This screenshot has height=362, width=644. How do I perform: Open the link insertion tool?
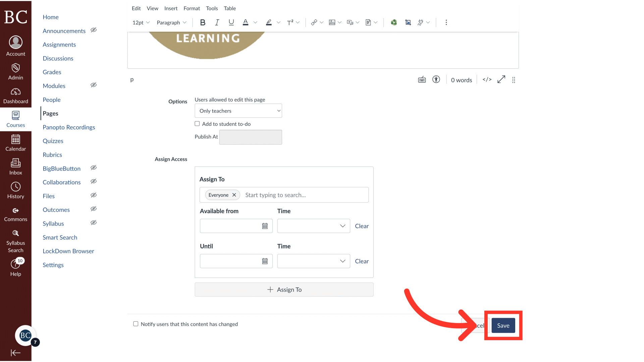click(x=314, y=22)
